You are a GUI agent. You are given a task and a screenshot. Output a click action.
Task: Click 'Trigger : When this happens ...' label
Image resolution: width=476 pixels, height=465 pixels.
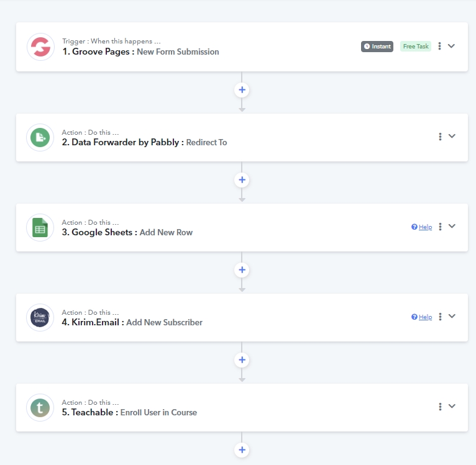(111, 41)
